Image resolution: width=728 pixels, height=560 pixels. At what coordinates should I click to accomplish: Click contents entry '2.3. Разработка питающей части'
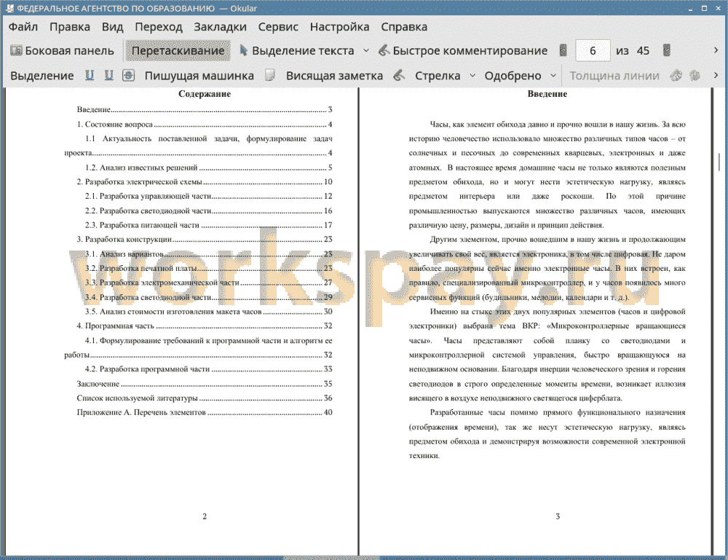click(208, 225)
